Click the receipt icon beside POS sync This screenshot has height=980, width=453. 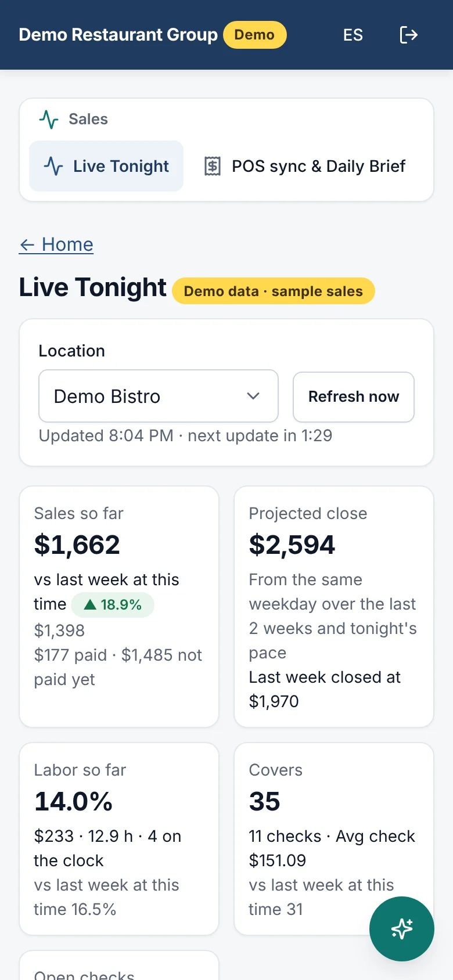(213, 167)
